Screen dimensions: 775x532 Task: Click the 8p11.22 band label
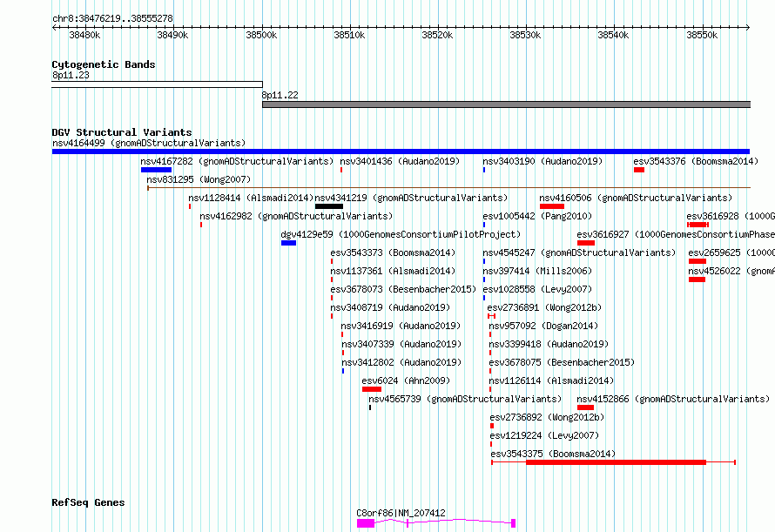(x=280, y=96)
